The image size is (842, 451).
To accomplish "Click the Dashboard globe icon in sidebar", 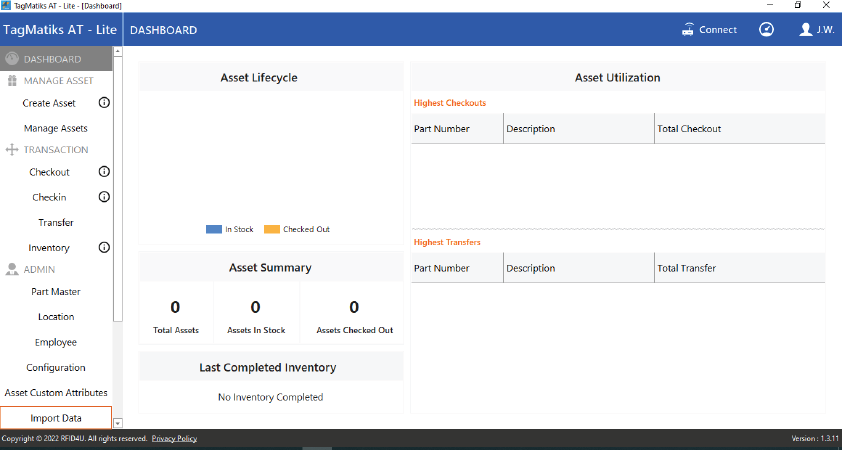I will tap(12, 59).
